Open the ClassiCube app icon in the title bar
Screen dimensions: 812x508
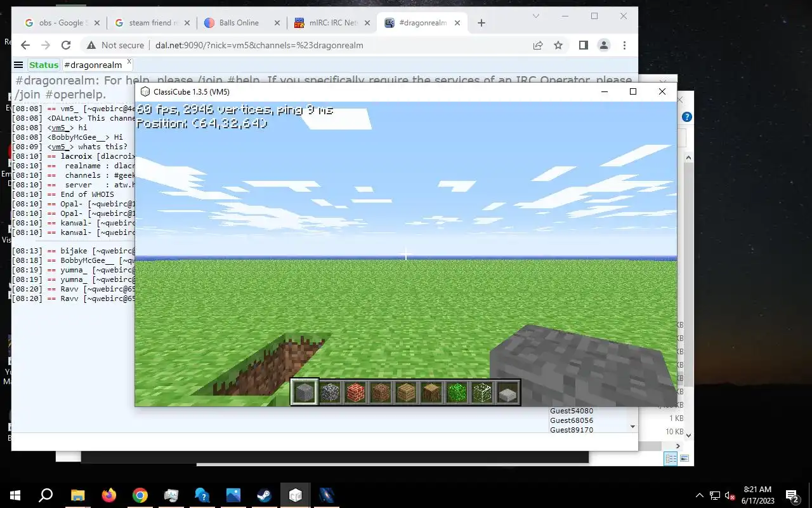pos(145,91)
